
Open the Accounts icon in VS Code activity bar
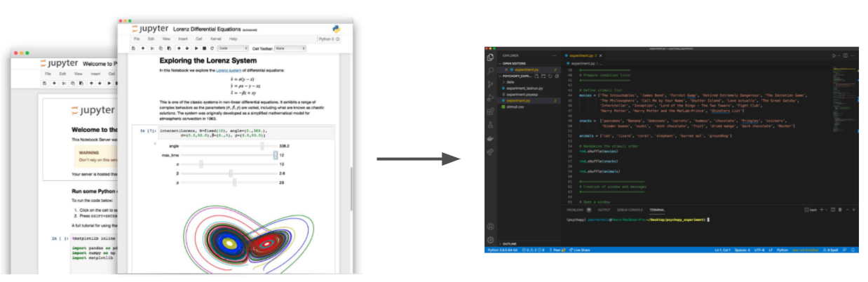tap(491, 227)
